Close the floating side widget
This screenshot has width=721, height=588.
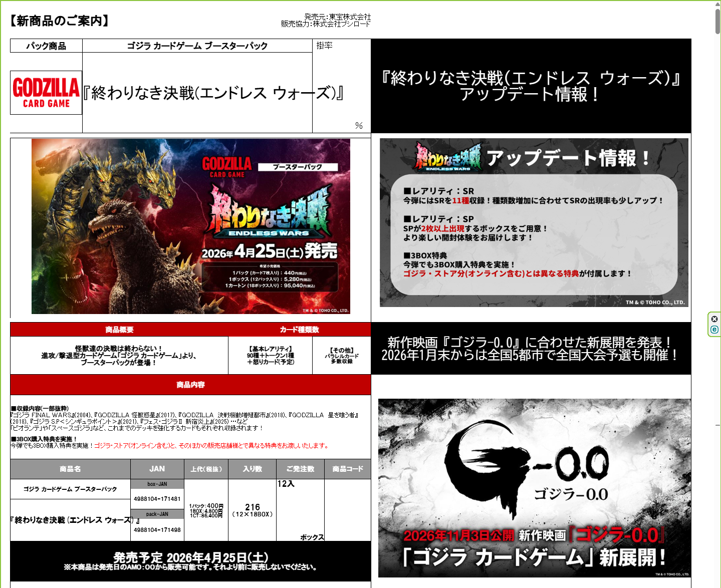714,319
